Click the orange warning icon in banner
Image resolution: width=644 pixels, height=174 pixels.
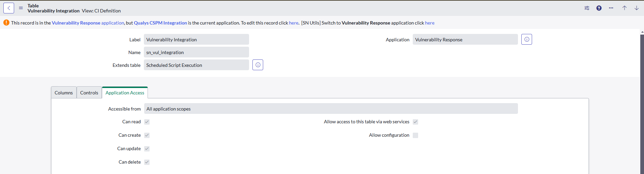pyautogui.click(x=6, y=23)
